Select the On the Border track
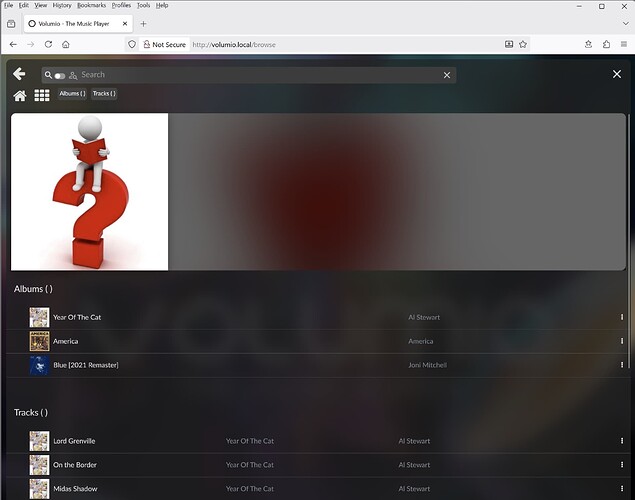The width and height of the screenshot is (635, 500). tap(73, 465)
